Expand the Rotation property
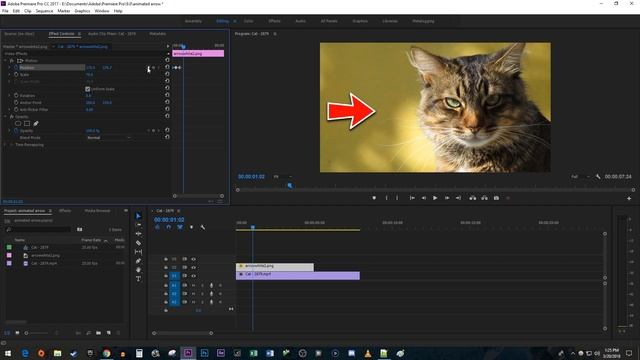 click(x=10, y=96)
